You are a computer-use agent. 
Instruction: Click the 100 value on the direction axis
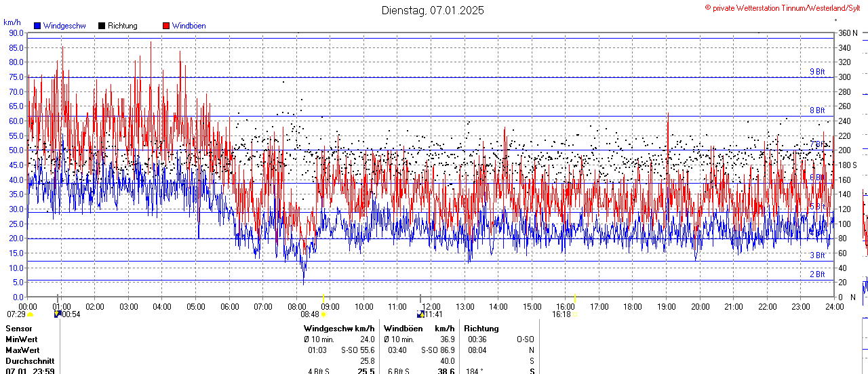point(844,224)
